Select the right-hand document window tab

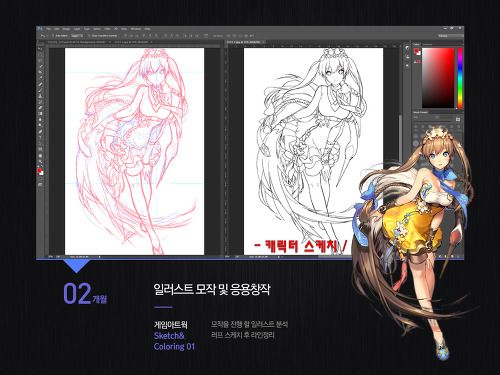pyautogui.click(x=245, y=42)
